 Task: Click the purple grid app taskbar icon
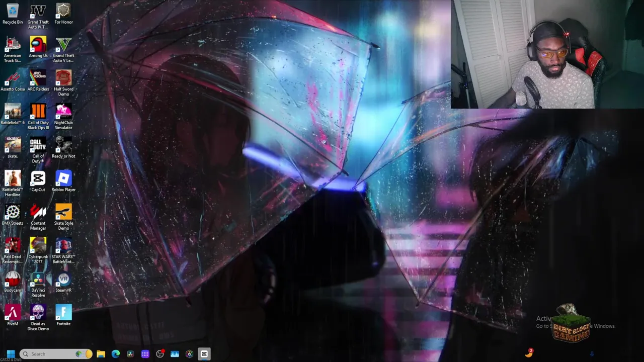click(145, 354)
